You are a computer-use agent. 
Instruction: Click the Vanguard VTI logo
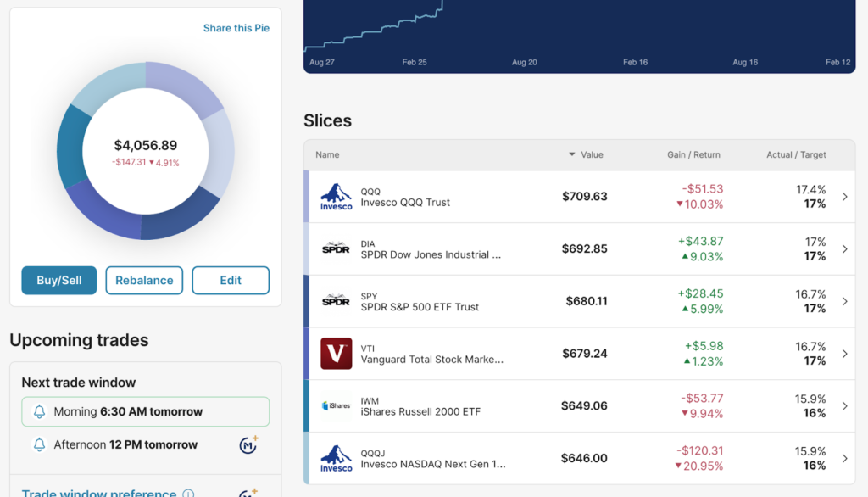(x=337, y=354)
